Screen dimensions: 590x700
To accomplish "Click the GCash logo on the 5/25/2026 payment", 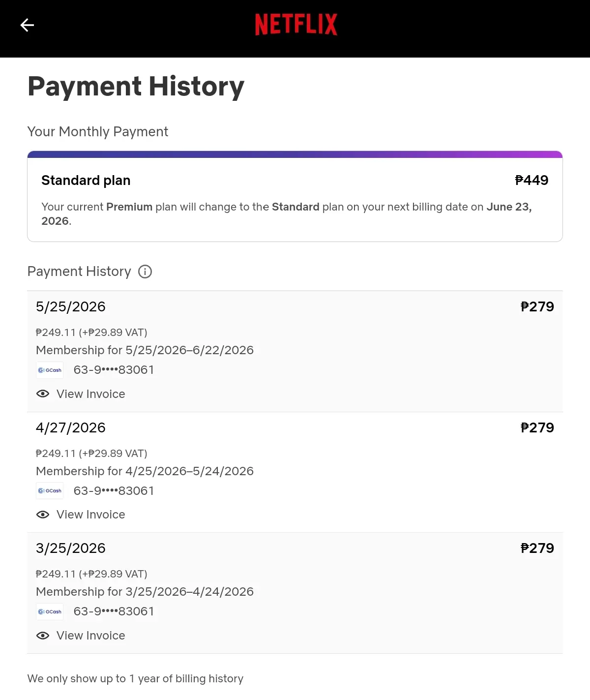I will click(x=50, y=370).
